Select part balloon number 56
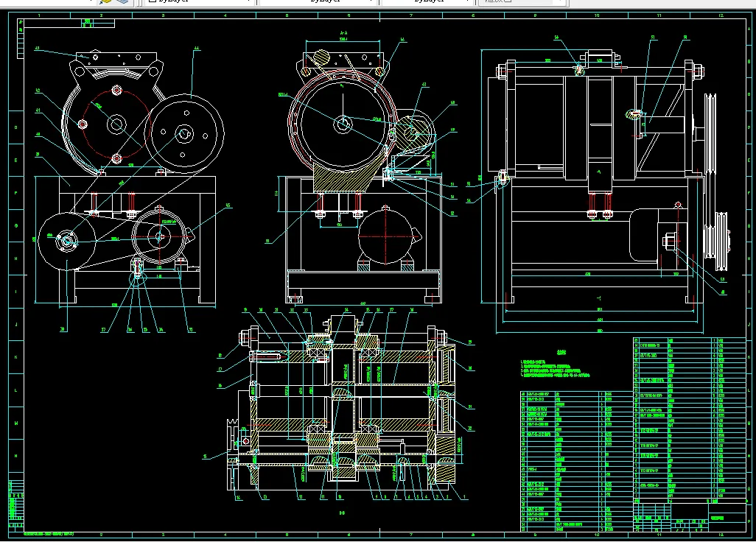 pos(556,37)
